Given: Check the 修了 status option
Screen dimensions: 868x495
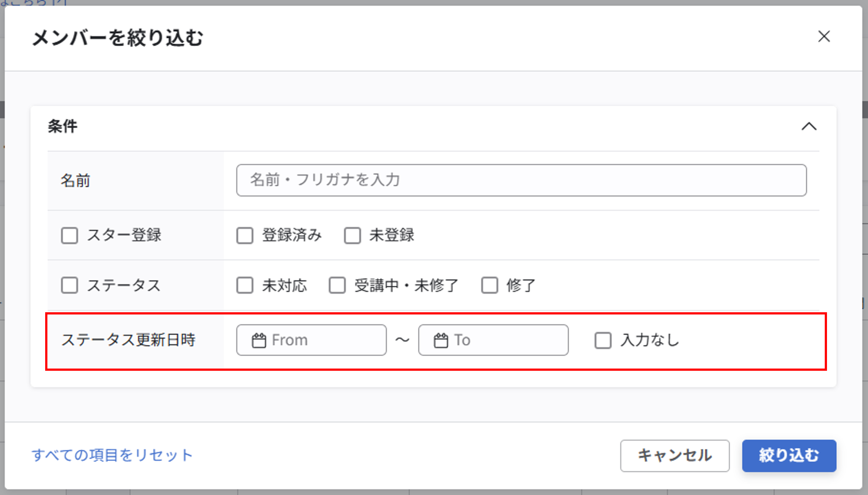Looking at the screenshot, I should coord(489,285).
